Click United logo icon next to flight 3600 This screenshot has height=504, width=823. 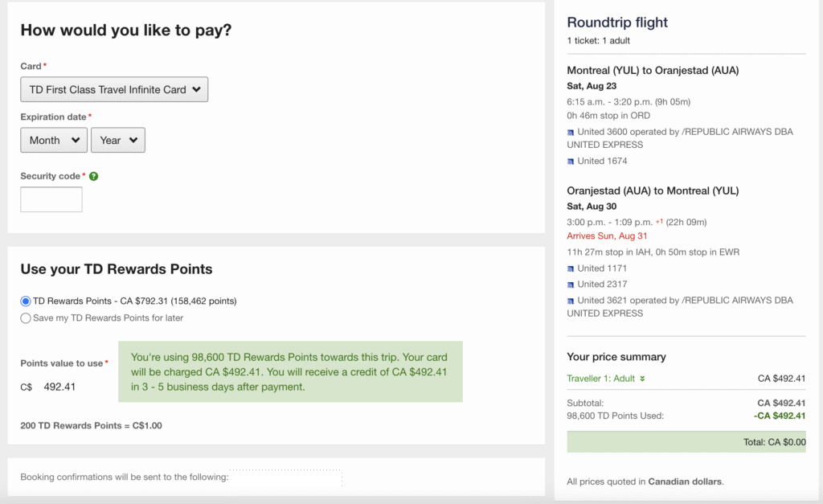571,132
